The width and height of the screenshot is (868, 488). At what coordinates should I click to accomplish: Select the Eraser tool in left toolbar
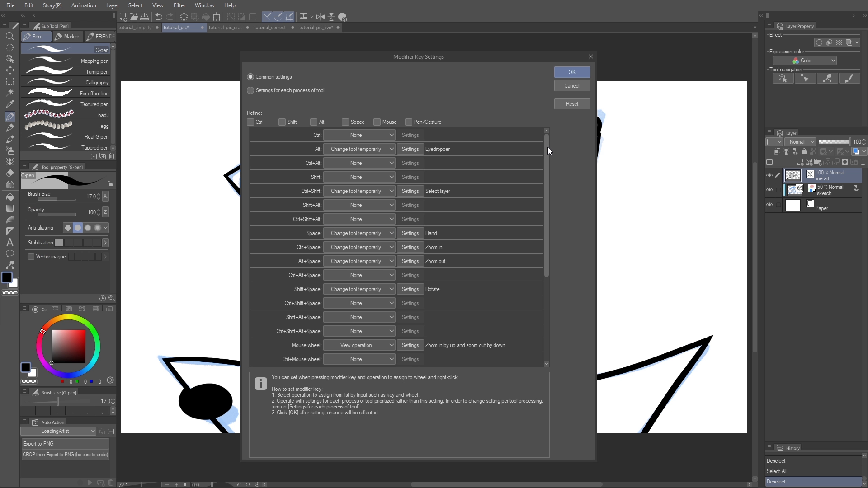click(10, 174)
